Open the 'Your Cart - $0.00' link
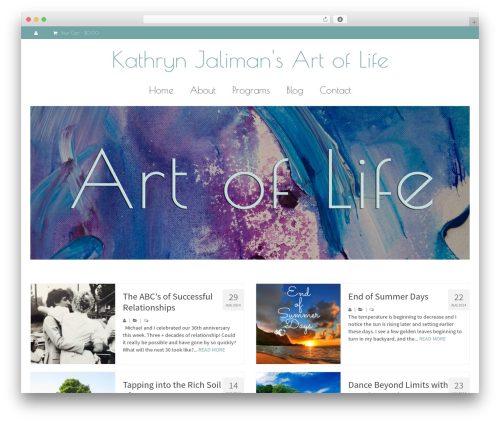This screenshot has width=500, height=423. (80, 33)
